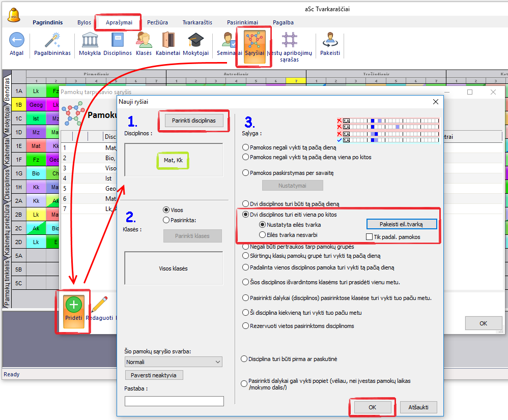The height and width of the screenshot is (420, 508).
Task: Choose 'Eilės tvarka nesvarbi' radio button
Action: 263,235
